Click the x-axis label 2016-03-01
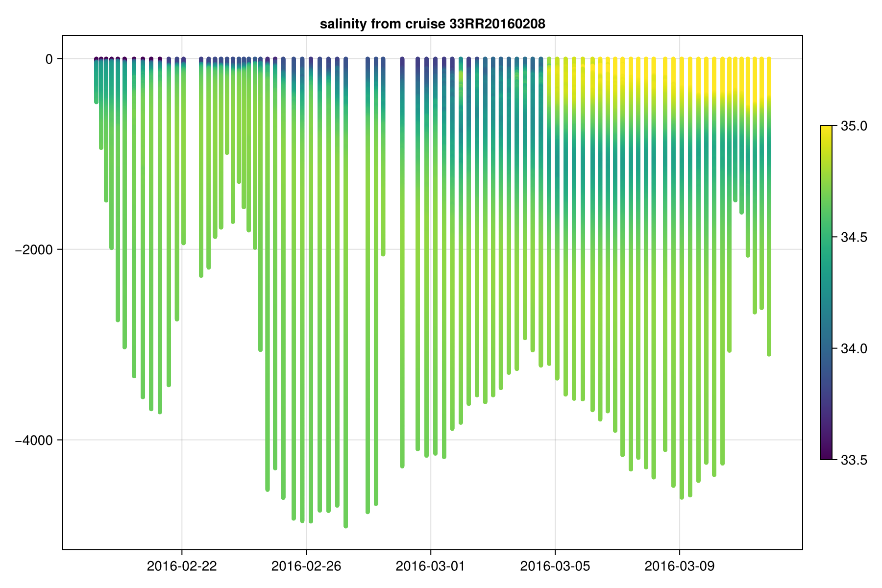Screen dimensions: 882x588 (x=431, y=566)
